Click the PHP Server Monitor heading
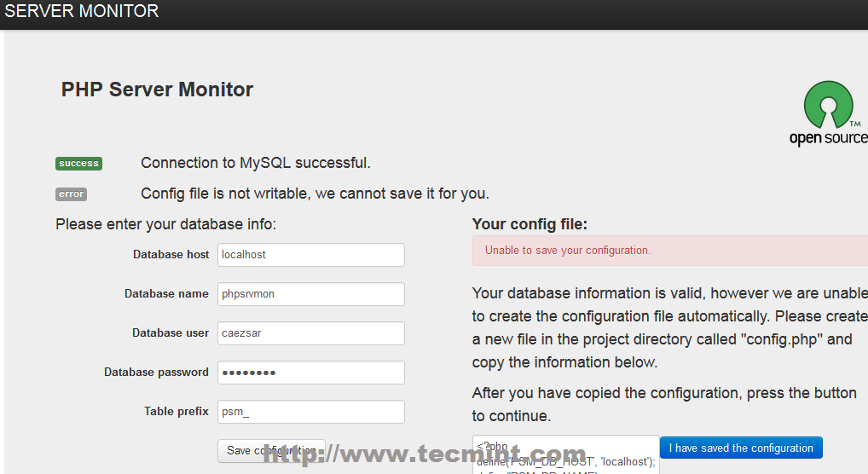Screen dimensions: 868x474 pyautogui.click(x=157, y=90)
